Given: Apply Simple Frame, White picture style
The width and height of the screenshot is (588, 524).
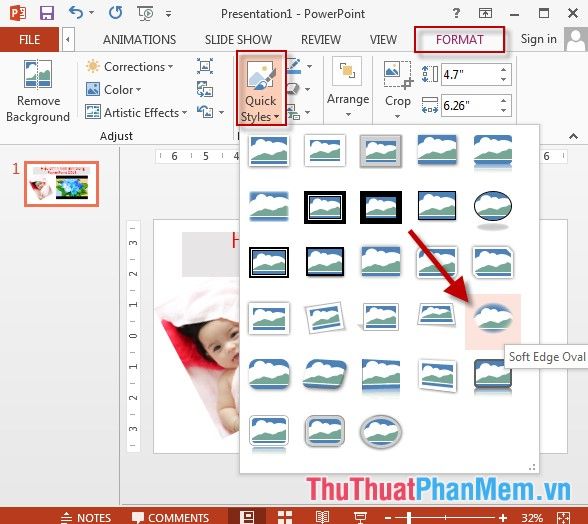Looking at the screenshot, I should [269, 150].
